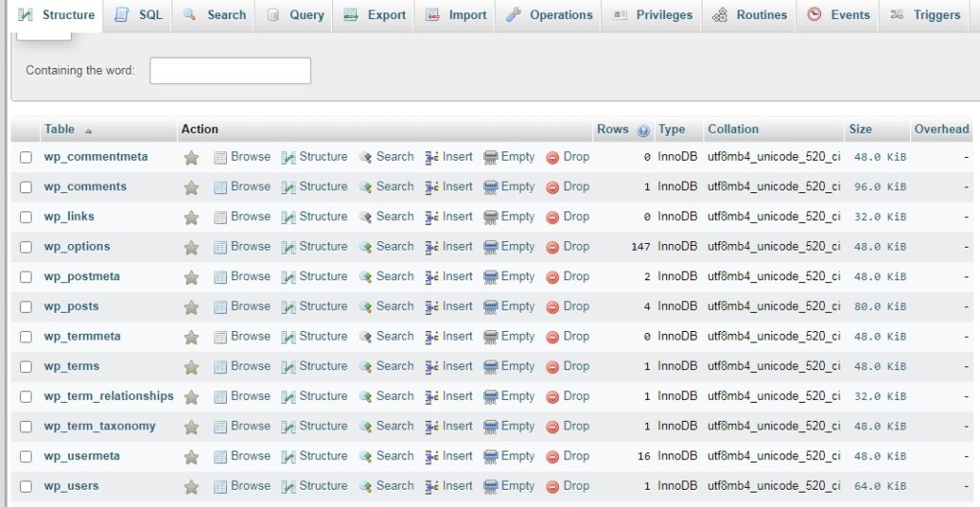Open wp_commentmeta table link
The image size is (980, 507).
click(96, 157)
